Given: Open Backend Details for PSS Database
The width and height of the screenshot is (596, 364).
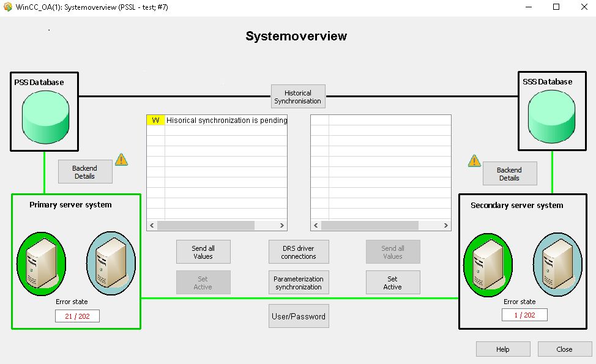Looking at the screenshot, I should 85,172.
